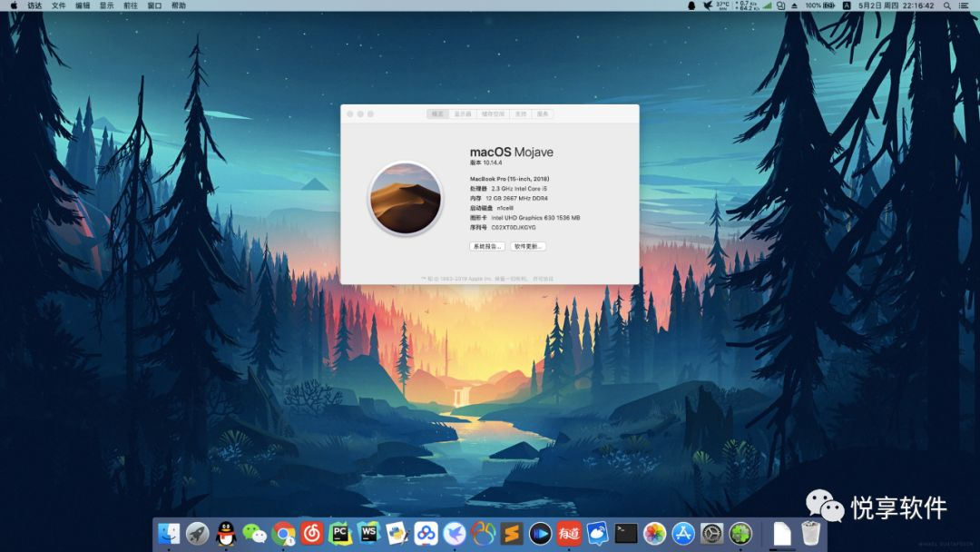
Task: Open the 窗口 menu
Action: [154, 5]
